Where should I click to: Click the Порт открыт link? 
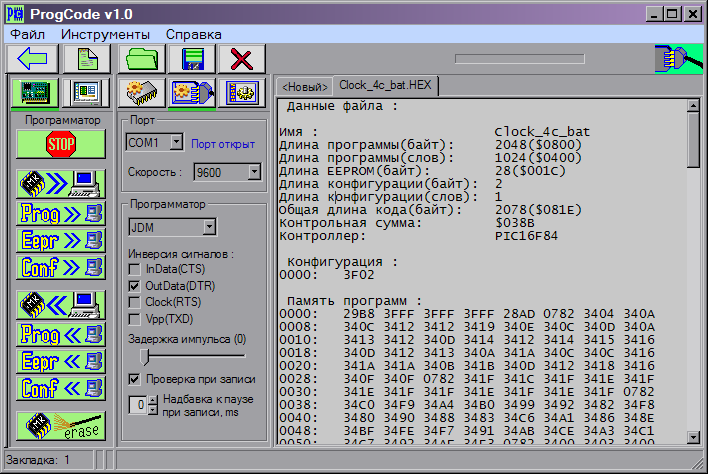pyautogui.click(x=223, y=144)
